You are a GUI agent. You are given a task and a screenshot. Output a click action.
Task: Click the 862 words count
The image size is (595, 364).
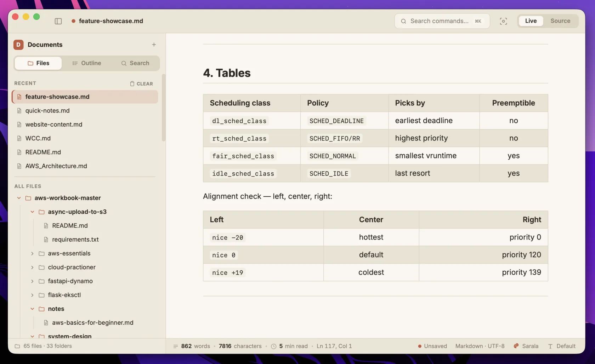click(195, 346)
